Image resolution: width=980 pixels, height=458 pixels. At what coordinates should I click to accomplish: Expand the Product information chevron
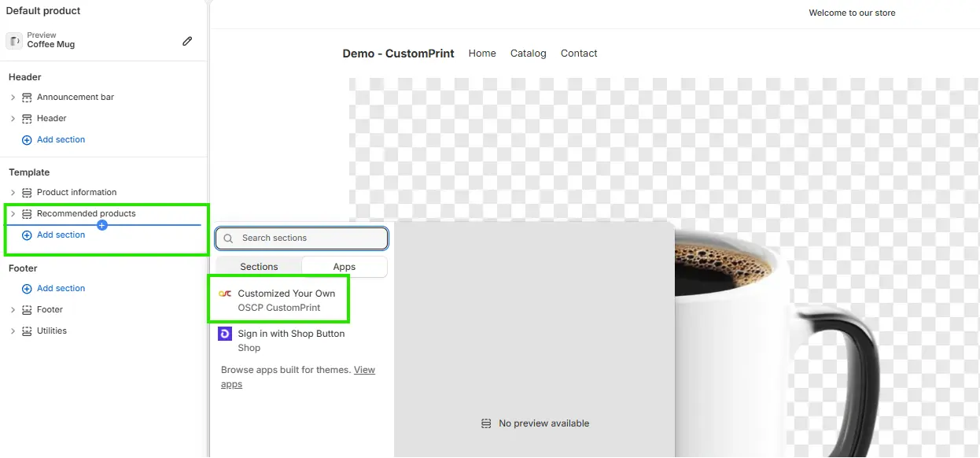coord(13,193)
